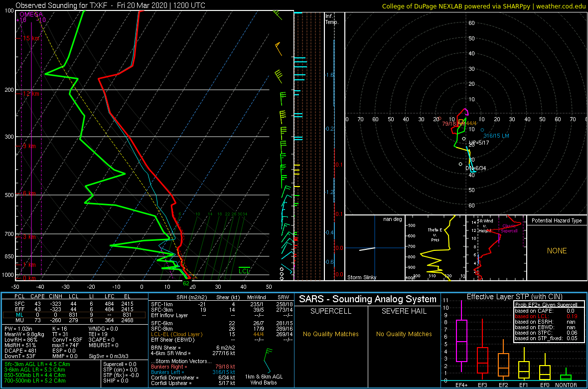588x389 pixels.
Task: Click the orange EF2 box plot
Action: [x=503, y=361]
